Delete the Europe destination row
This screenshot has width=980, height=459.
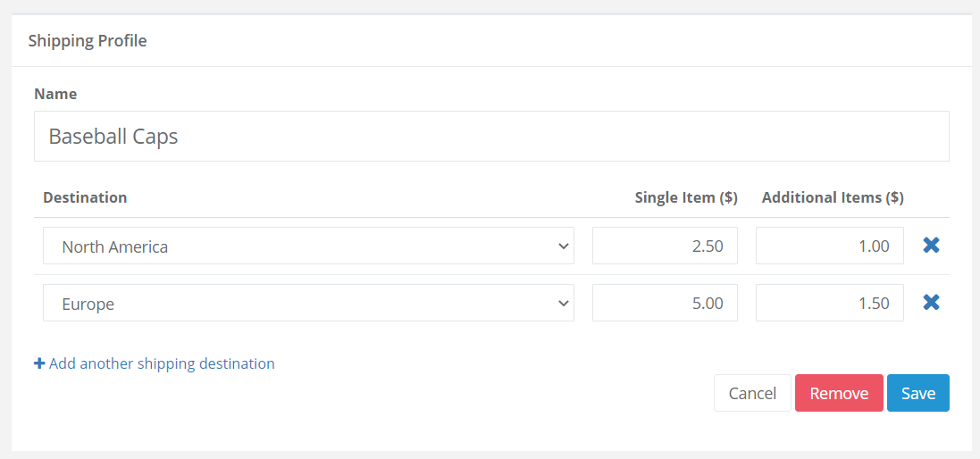(x=931, y=303)
